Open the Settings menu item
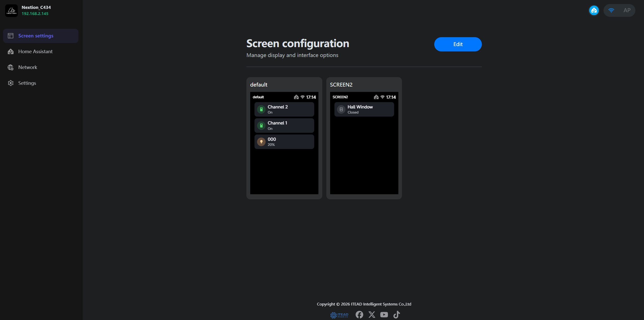The image size is (644, 320). pyautogui.click(x=41, y=83)
